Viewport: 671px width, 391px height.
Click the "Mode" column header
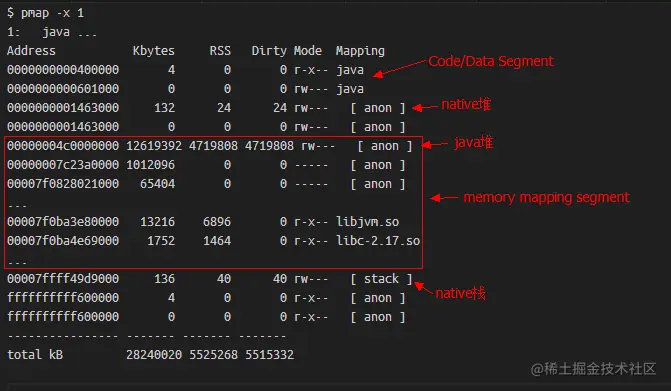(308, 51)
